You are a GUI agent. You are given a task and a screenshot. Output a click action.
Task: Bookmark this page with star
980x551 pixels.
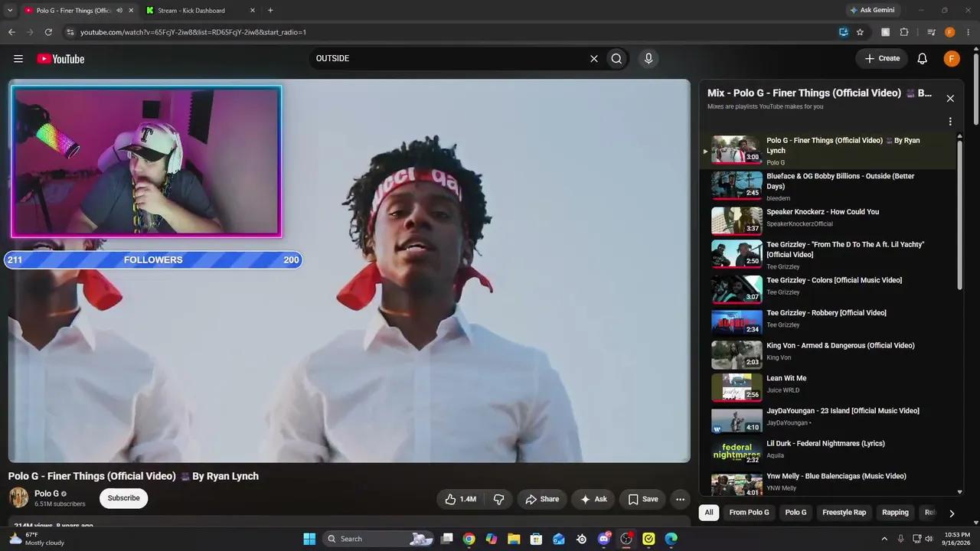click(860, 32)
